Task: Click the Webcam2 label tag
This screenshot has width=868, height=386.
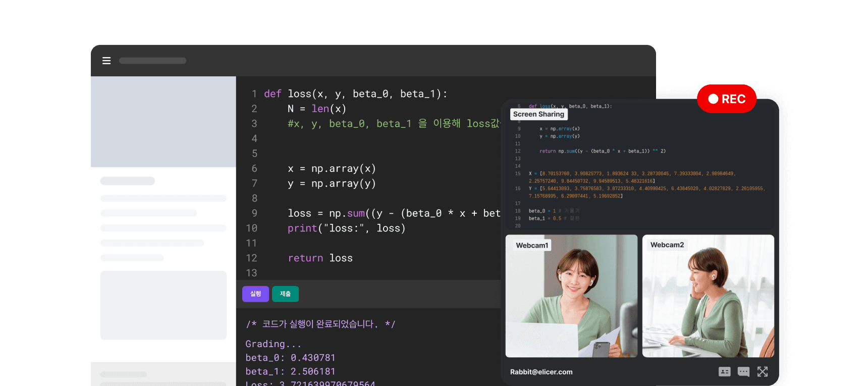Action: pos(667,245)
